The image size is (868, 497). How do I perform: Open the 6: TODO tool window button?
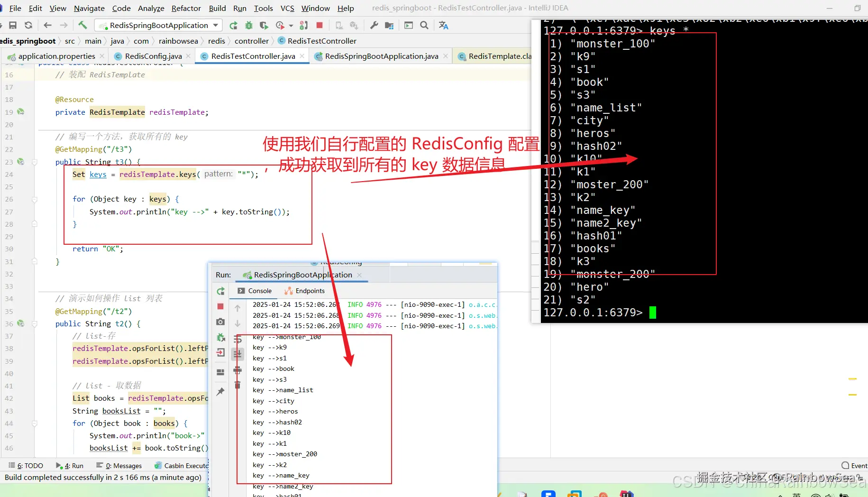click(x=26, y=466)
